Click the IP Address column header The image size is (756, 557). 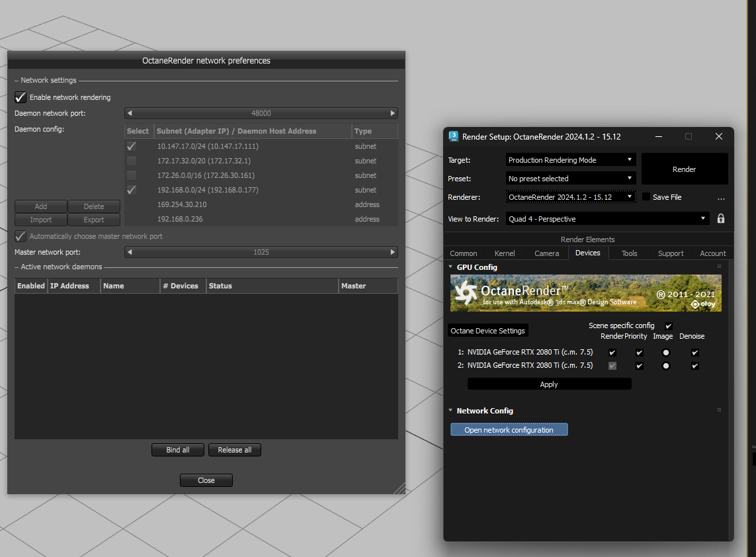[74, 286]
